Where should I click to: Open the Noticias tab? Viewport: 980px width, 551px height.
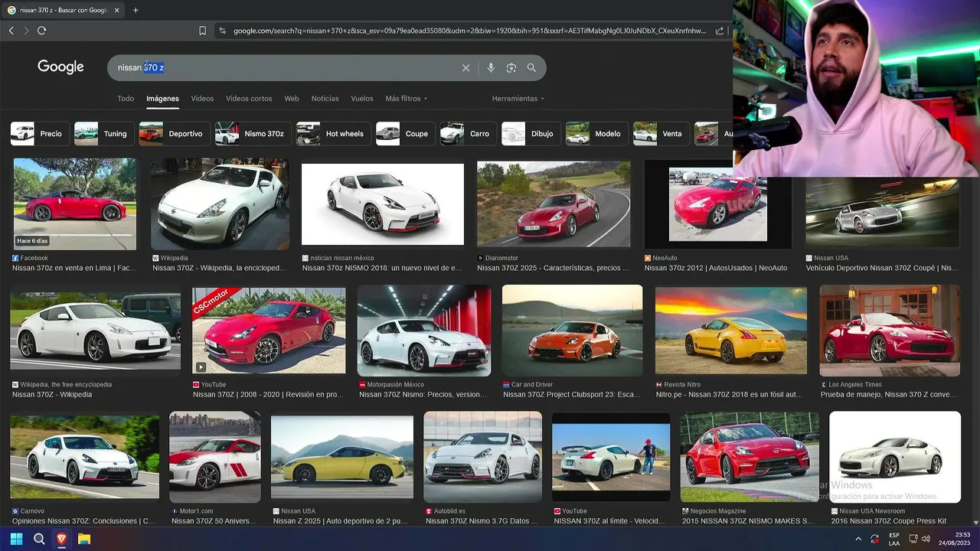(325, 99)
